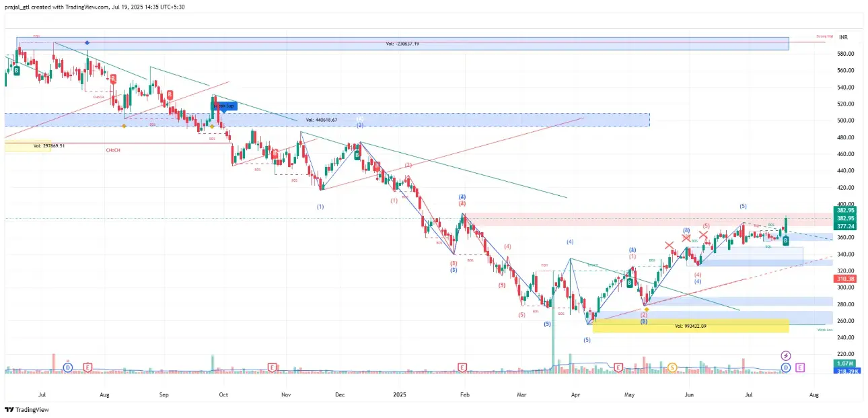Click the blue D dividend marker below lightning icon
The height and width of the screenshot is (418, 868).
point(785,368)
